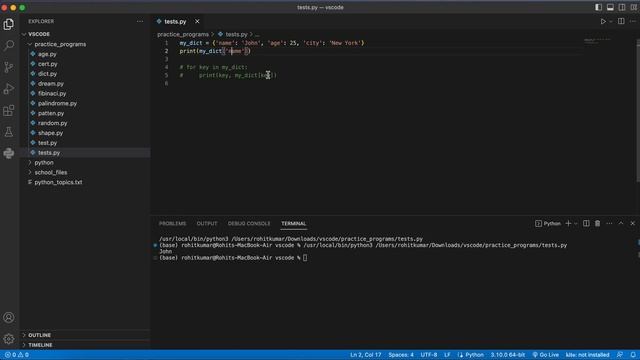
Task: Split the terminal icon
Action: tap(586, 223)
